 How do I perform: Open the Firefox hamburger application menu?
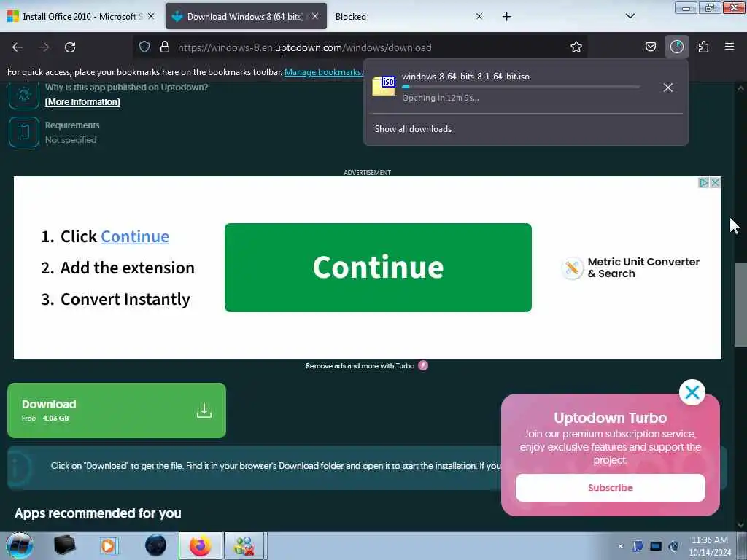coord(729,47)
